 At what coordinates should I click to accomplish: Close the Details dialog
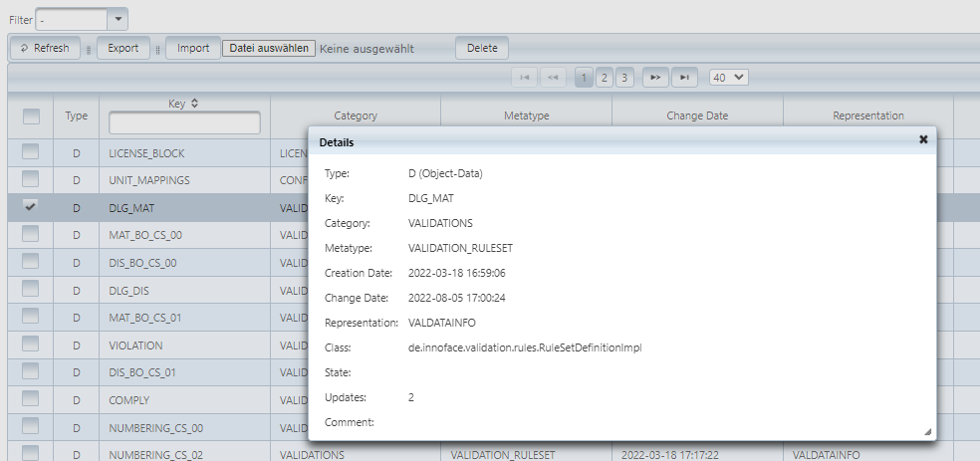pos(923,140)
